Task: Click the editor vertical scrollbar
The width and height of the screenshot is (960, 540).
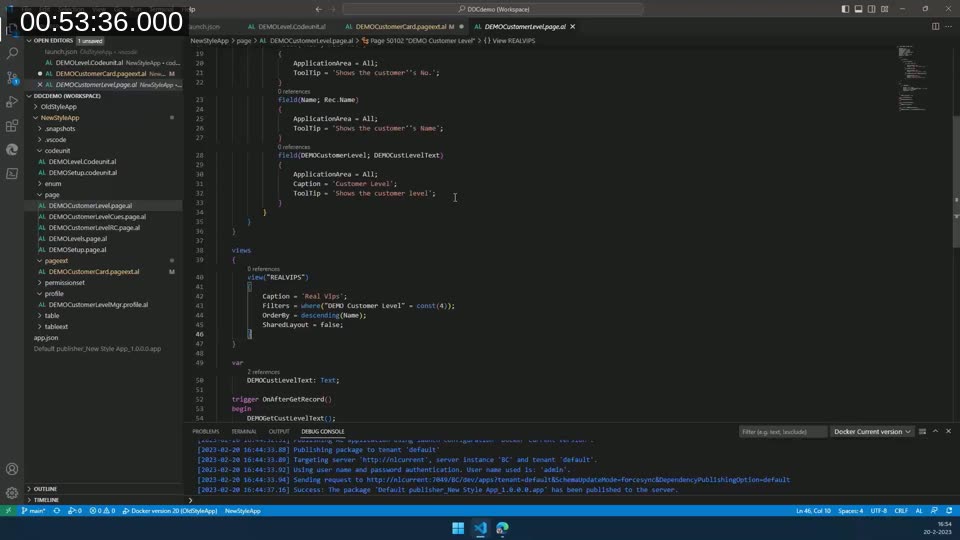Action: click(x=956, y=181)
